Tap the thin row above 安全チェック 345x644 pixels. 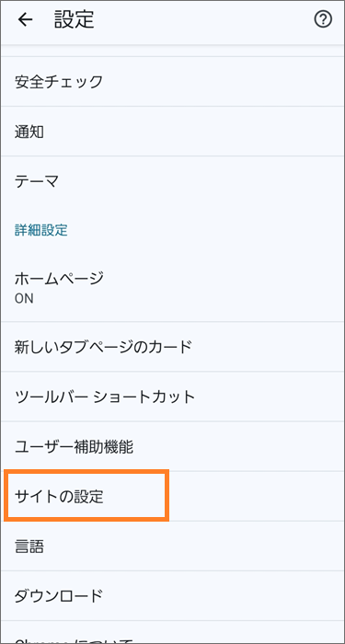click(x=173, y=51)
